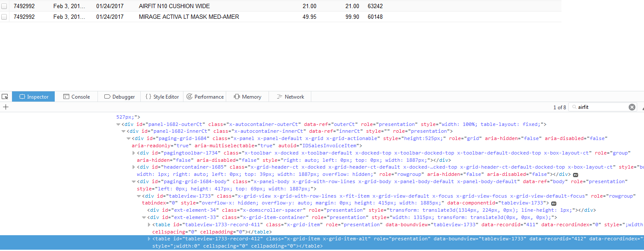Screen dimensions: 644x251
Task: Clear the airfit search with the X icon
Action: 632,107
